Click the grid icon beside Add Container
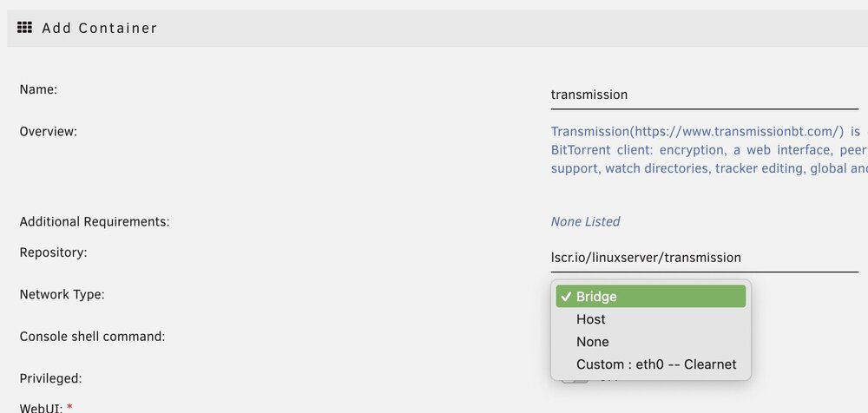Screen dimensions: 868x413 click(x=24, y=28)
